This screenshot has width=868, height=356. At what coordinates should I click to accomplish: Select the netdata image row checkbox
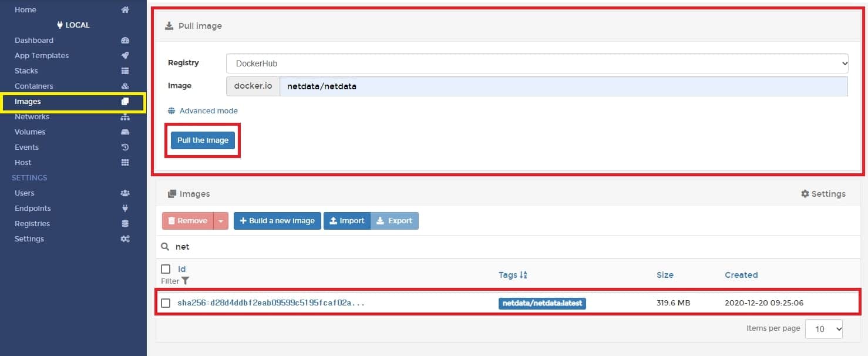pyautogui.click(x=166, y=303)
